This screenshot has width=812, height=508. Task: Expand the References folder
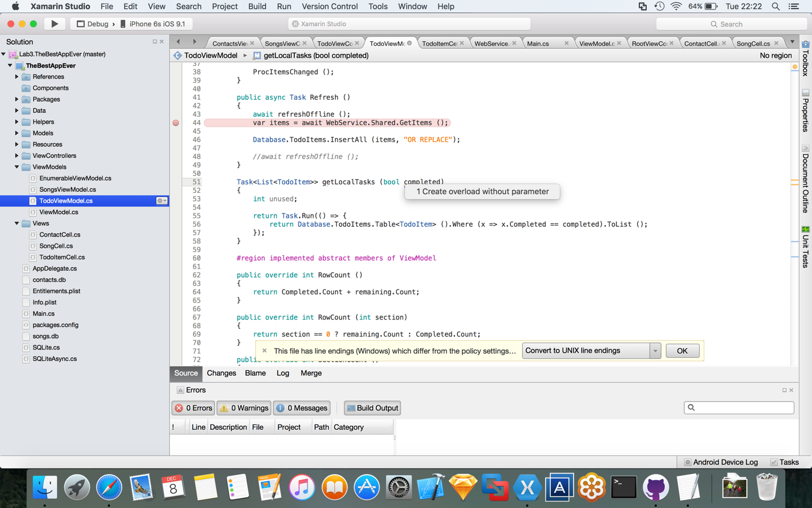click(17, 77)
